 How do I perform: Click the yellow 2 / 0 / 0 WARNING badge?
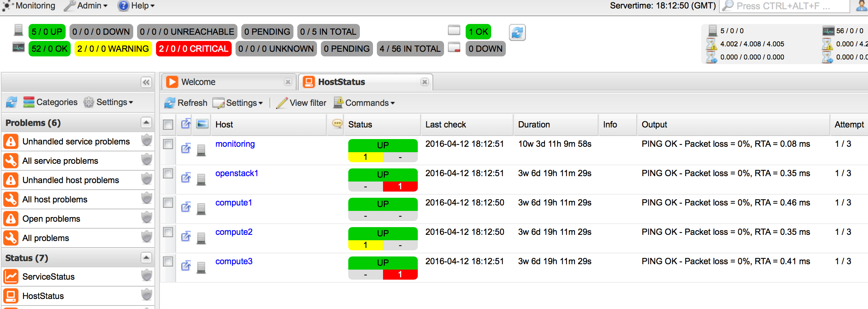coord(113,49)
